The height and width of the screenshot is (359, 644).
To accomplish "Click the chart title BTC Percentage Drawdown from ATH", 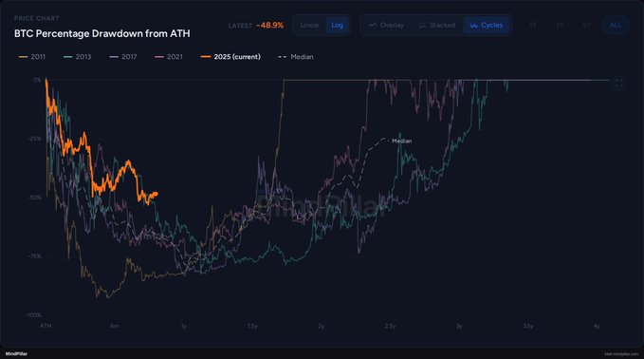I will click(102, 34).
